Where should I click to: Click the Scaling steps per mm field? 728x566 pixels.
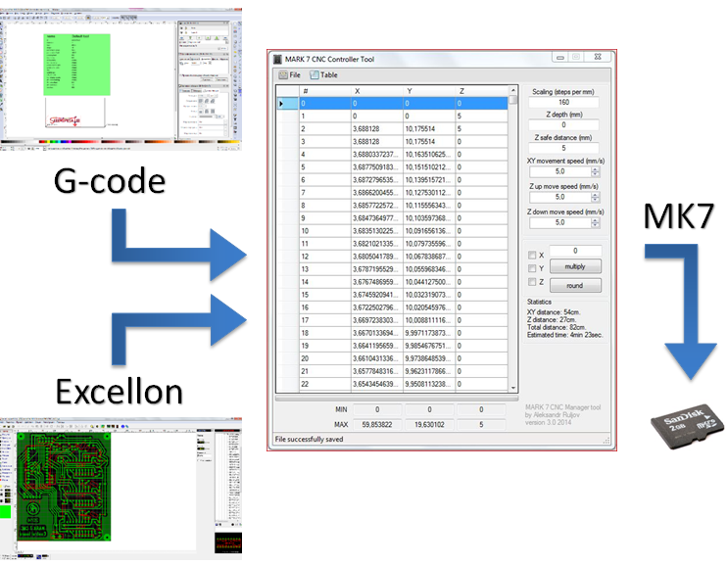point(563,102)
